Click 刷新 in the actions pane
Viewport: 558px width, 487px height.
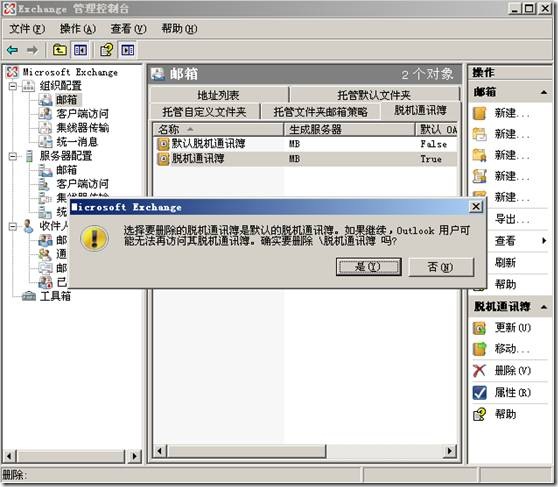505,262
